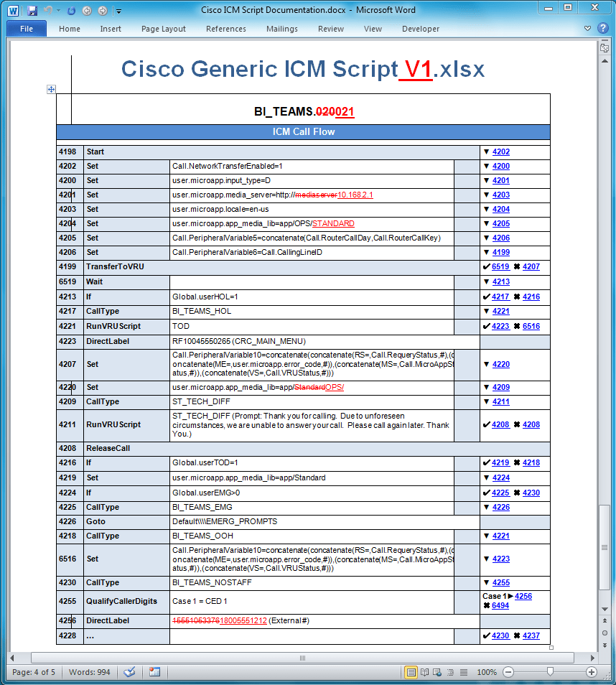Open the File tab
Image resolution: width=616 pixels, height=685 pixels.
click(27, 29)
